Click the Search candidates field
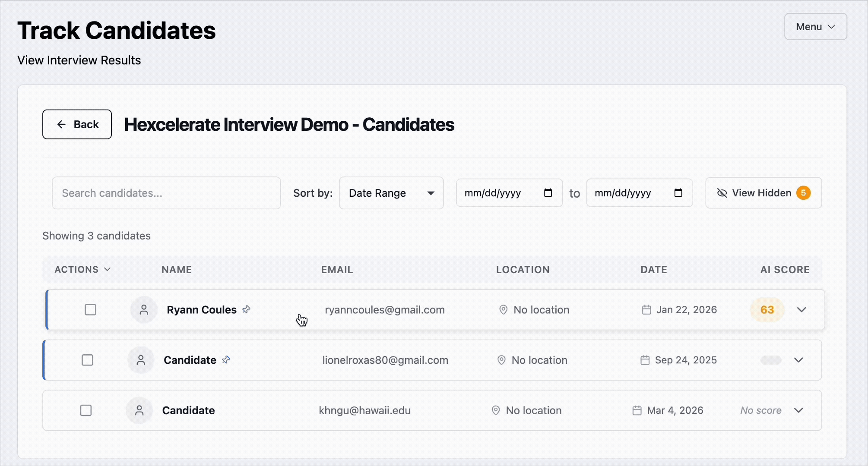This screenshot has height=466, width=868. 166,193
